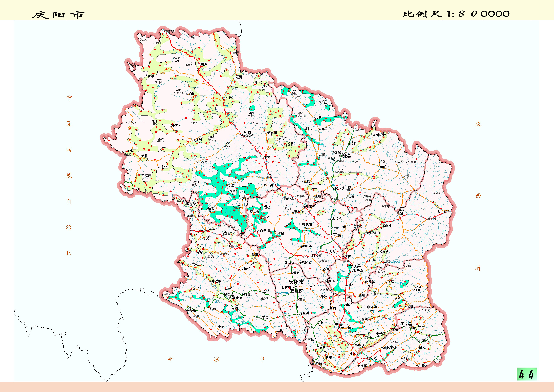Select the 樊家川 place label
Image resolution: width=554 pixels, height=392 pixels.
272,133
